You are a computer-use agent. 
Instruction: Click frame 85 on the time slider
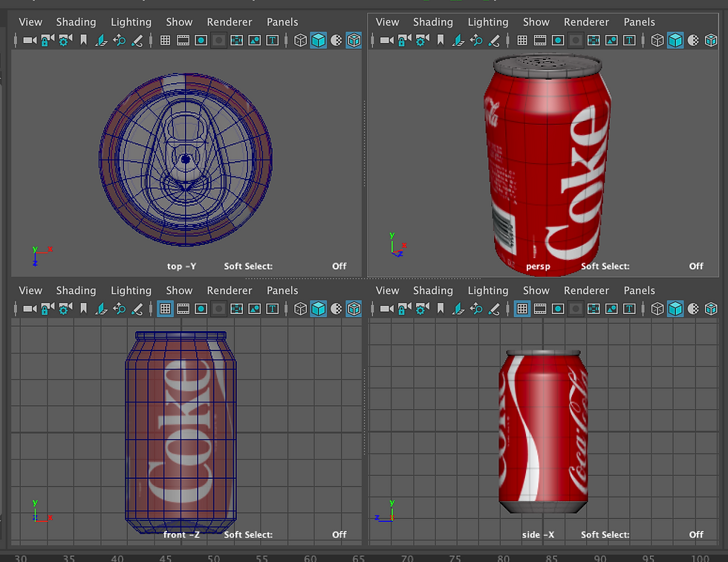point(551,558)
